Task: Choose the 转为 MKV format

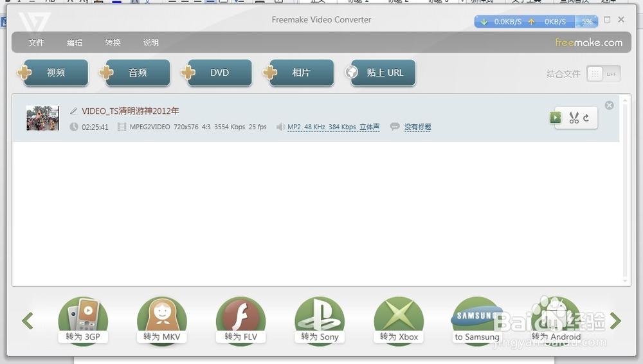Action: click(x=162, y=321)
